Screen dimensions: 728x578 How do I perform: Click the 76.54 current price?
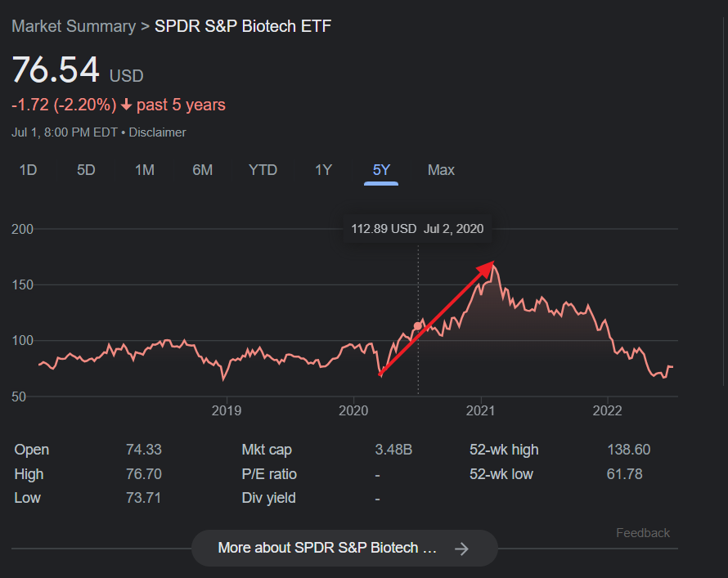coord(56,70)
